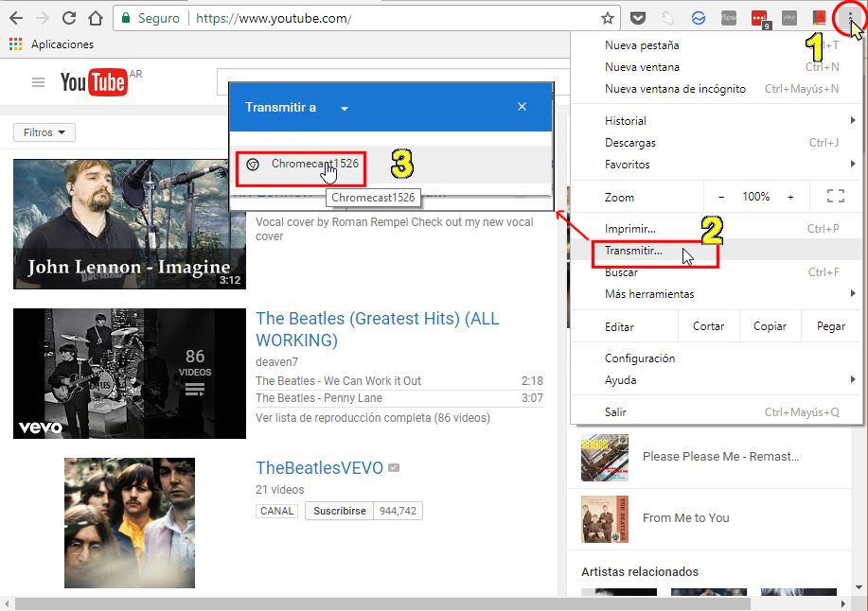Screen dimensions: 868x611
Task: Close the Transmitir a dialog
Action: tap(522, 107)
